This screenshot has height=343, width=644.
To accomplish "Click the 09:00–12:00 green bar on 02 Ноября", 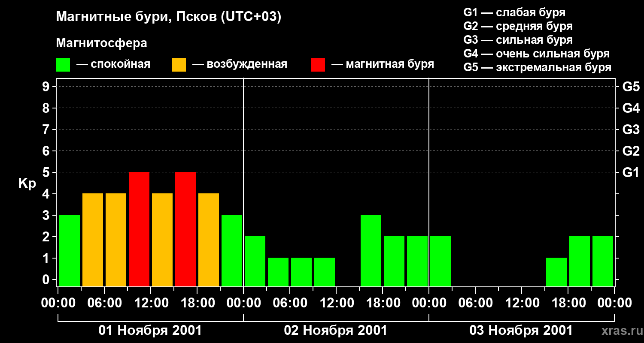I will (325, 272).
